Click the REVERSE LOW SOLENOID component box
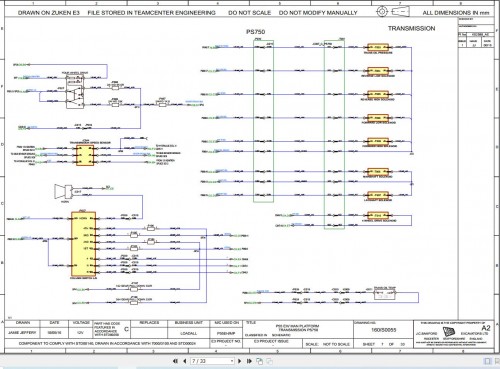The height and width of the screenshot is (369, 500). click(x=378, y=71)
